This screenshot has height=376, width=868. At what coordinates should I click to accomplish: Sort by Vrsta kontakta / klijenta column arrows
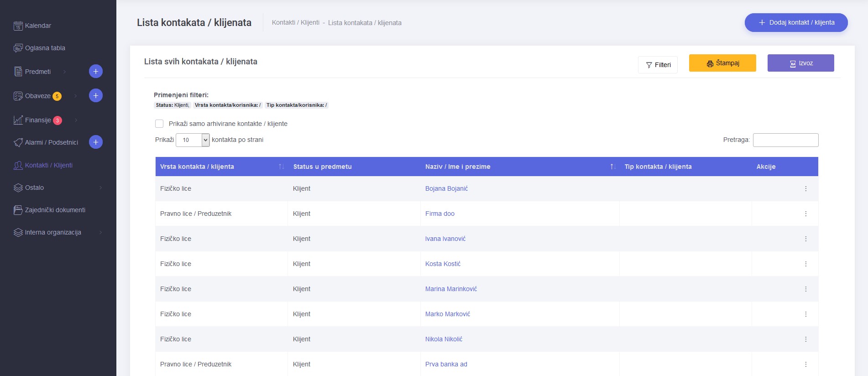point(281,167)
